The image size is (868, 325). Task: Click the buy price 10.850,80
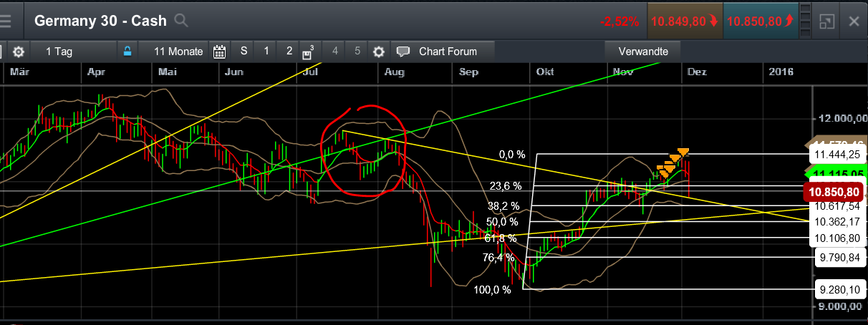point(762,21)
